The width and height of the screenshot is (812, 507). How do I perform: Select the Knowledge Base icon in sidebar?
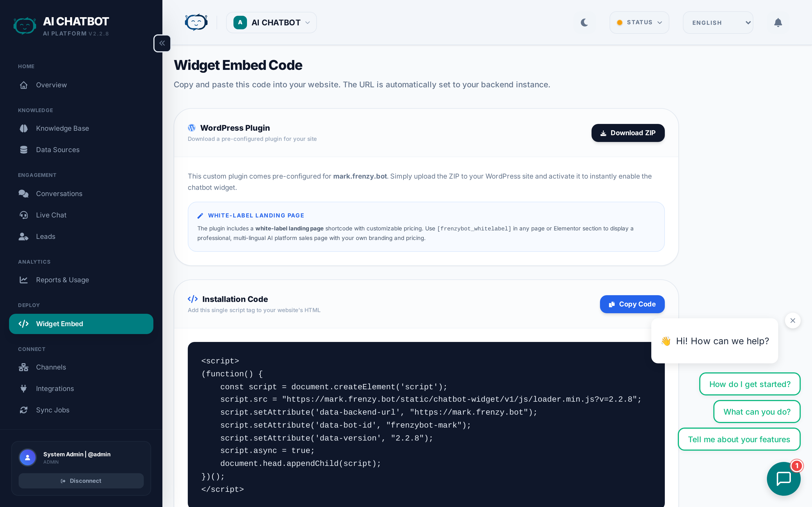coord(23,128)
